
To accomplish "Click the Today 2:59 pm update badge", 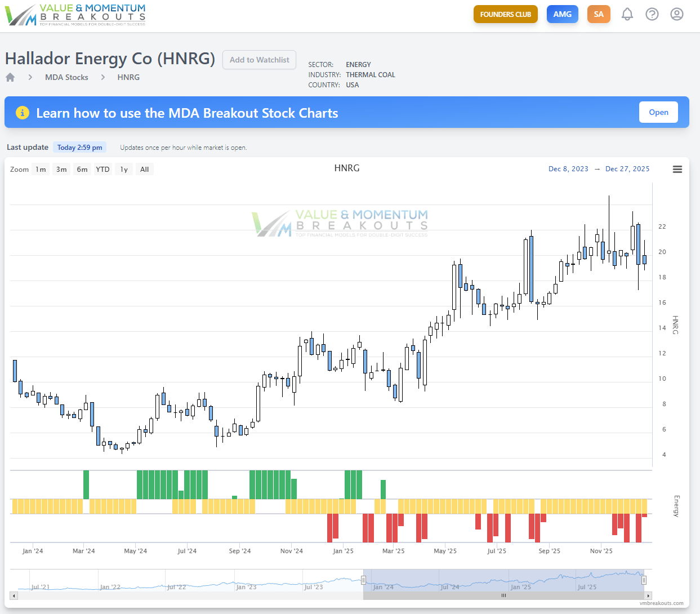I will click(79, 147).
